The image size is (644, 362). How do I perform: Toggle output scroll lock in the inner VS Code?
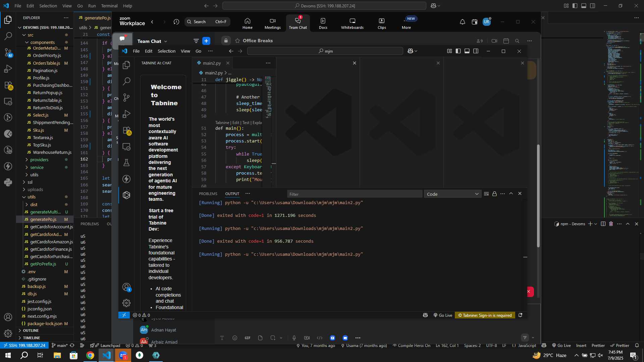coord(494,194)
